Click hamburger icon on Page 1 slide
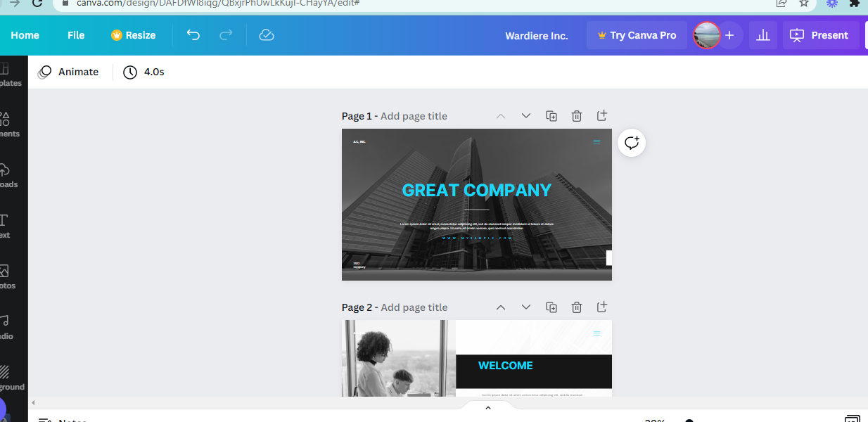Image resolution: width=868 pixels, height=422 pixels. point(596,142)
